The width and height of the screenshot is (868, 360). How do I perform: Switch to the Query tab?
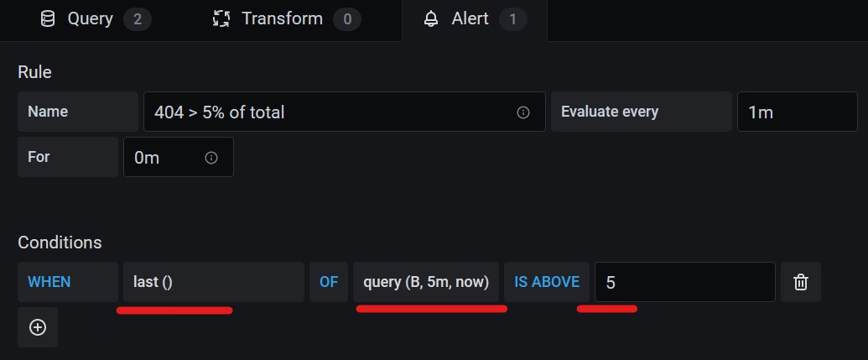coord(96,19)
